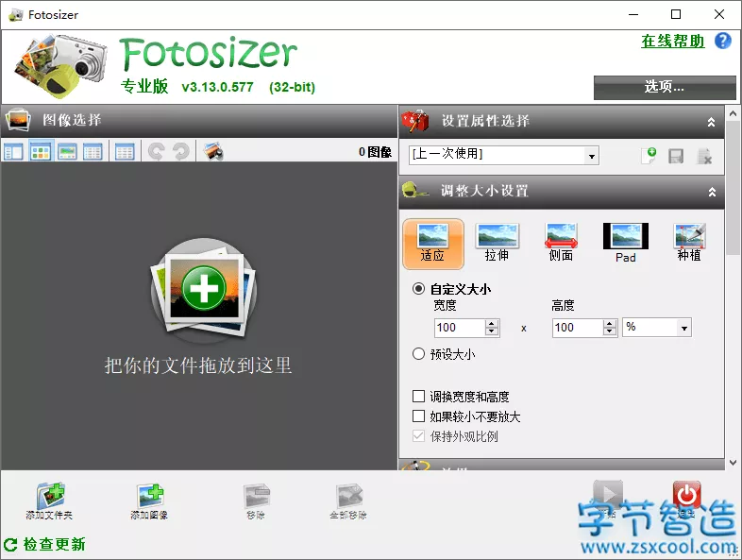Decrease the 宽度 value with down arrow

click(x=492, y=331)
